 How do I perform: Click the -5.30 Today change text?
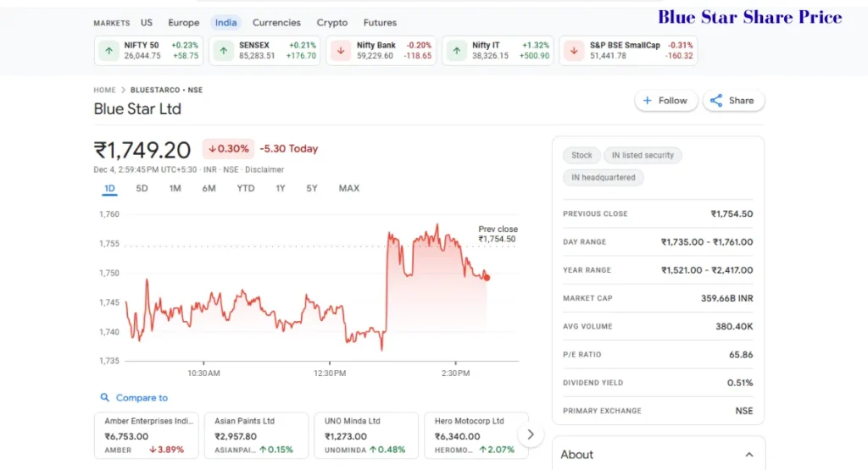(x=289, y=149)
